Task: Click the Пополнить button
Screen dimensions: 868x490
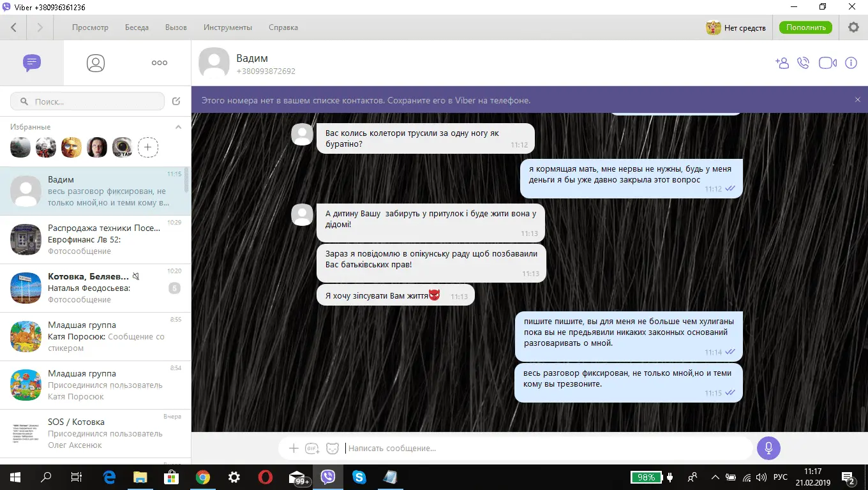Action: (x=805, y=27)
